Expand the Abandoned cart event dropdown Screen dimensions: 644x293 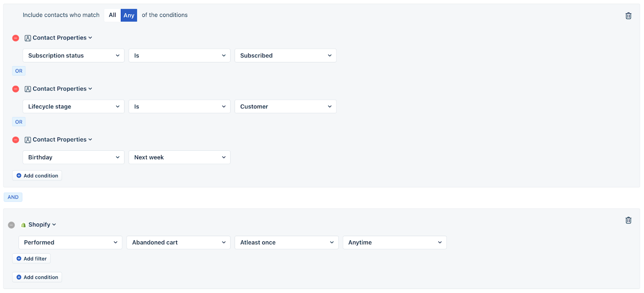(178, 242)
